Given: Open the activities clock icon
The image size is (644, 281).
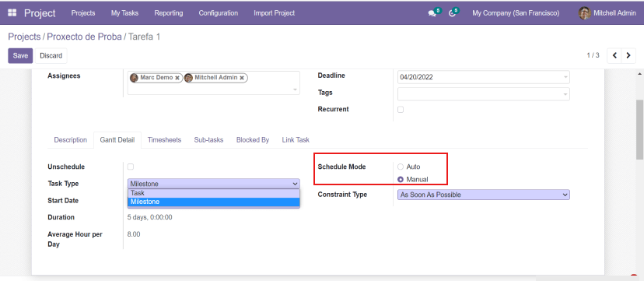Looking at the screenshot, I should [x=452, y=13].
